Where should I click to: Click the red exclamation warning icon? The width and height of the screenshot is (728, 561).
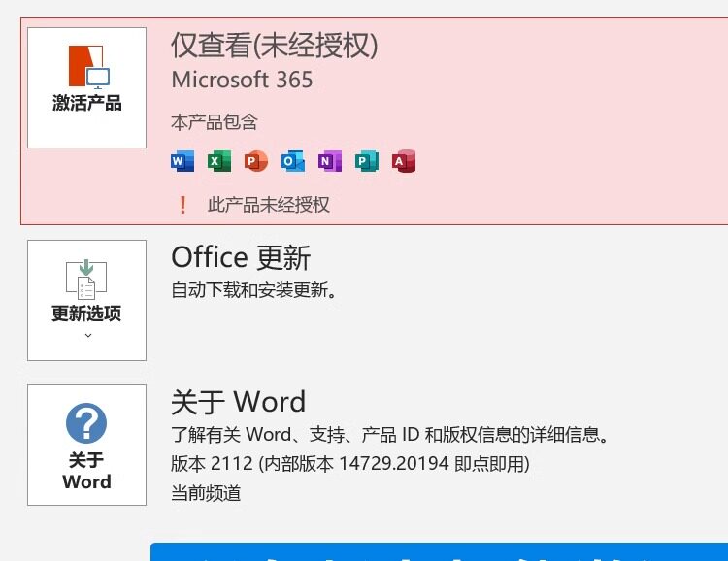click(182, 205)
